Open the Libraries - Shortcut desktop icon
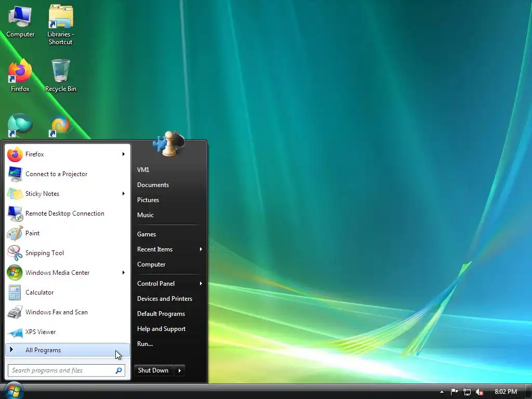532x399 pixels. click(60, 24)
